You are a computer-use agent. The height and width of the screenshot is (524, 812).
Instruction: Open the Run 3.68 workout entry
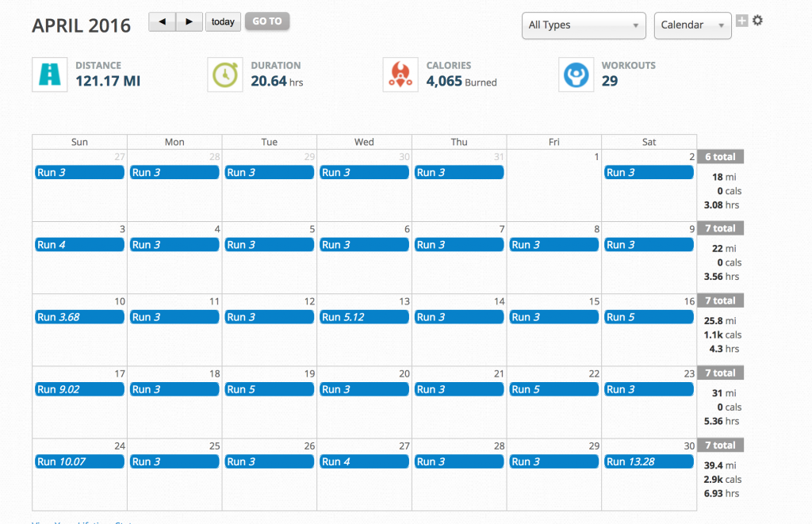(80, 317)
